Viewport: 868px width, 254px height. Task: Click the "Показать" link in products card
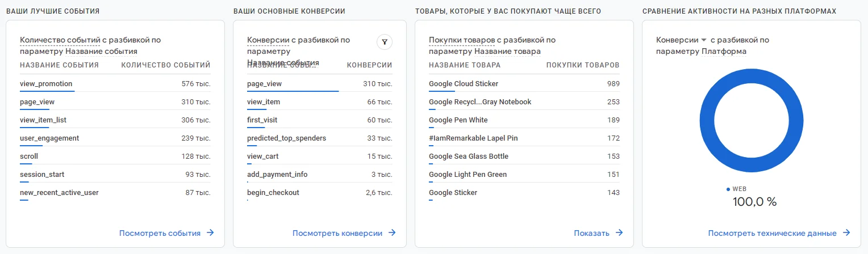[591, 233]
